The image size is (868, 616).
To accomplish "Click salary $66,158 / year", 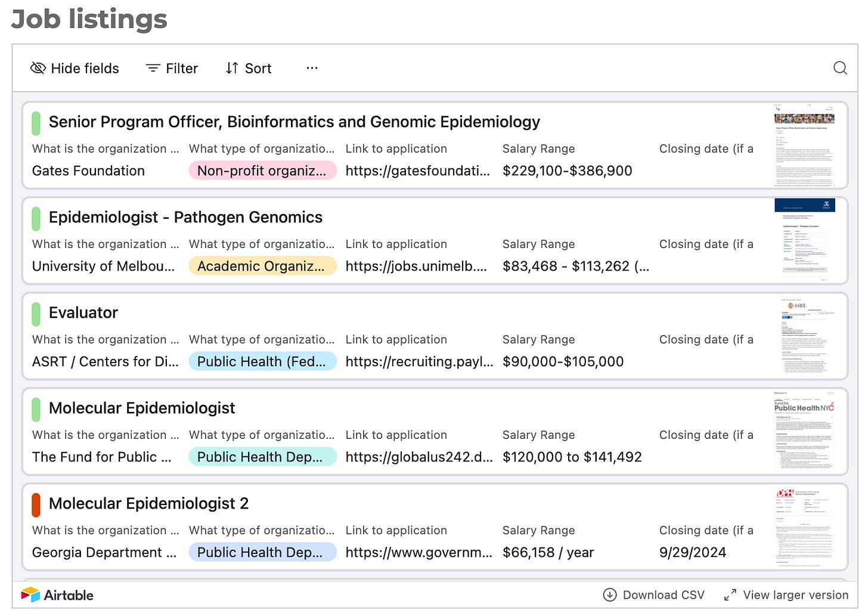I will [x=548, y=553].
